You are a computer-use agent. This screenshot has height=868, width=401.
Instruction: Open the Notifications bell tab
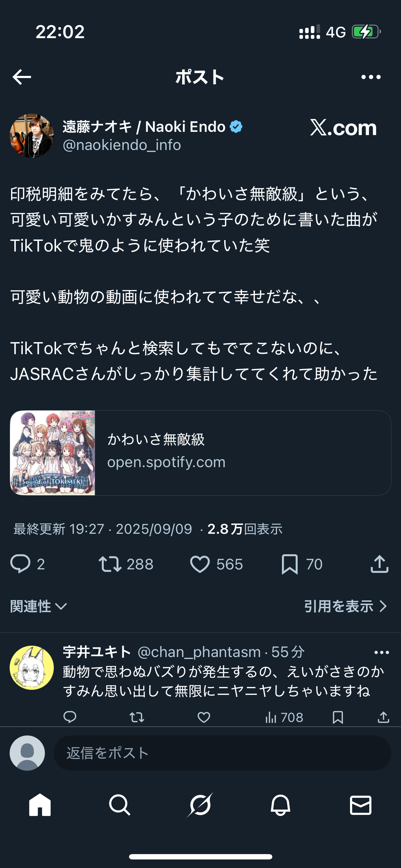tap(281, 805)
